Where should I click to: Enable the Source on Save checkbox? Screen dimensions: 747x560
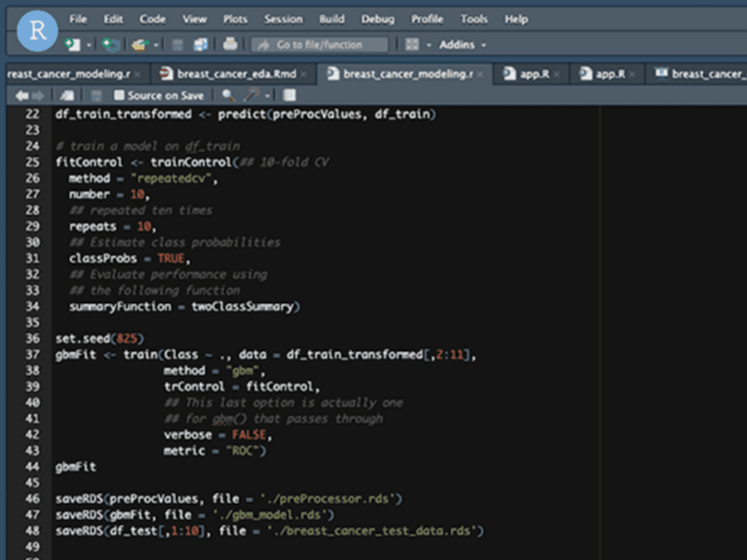click(x=120, y=95)
